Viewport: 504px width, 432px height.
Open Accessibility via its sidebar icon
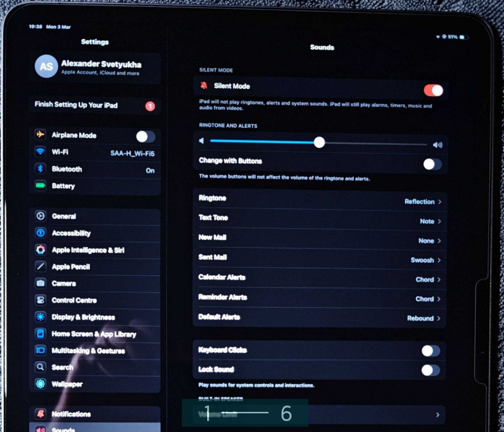(40, 233)
